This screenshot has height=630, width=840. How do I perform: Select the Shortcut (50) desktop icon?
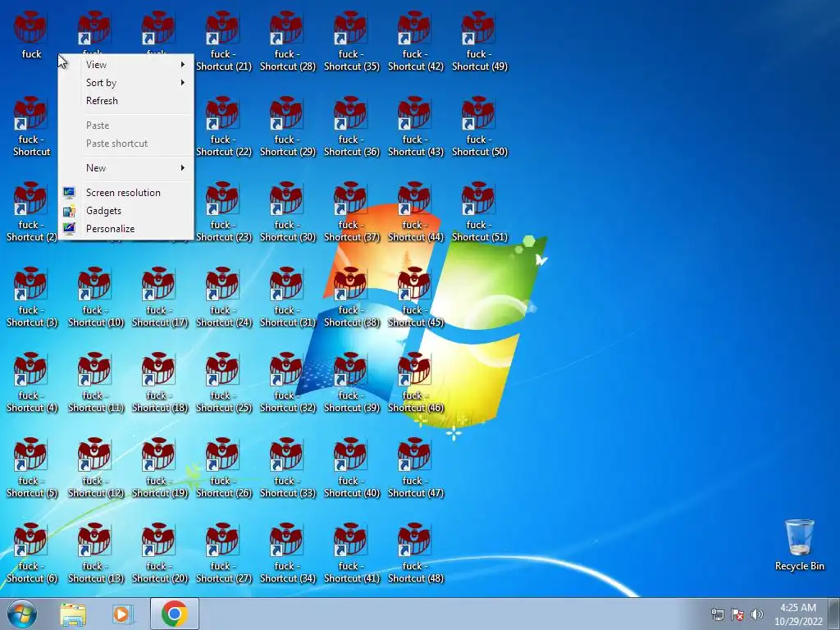pyautogui.click(x=479, y=127)
